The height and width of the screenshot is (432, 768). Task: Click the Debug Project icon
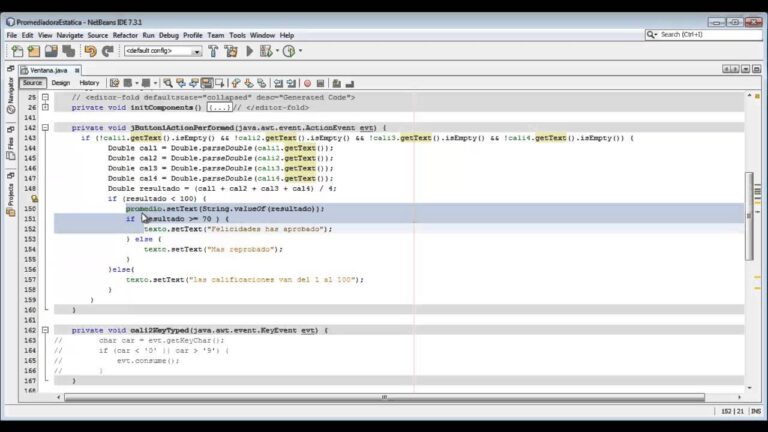point(266,51)
